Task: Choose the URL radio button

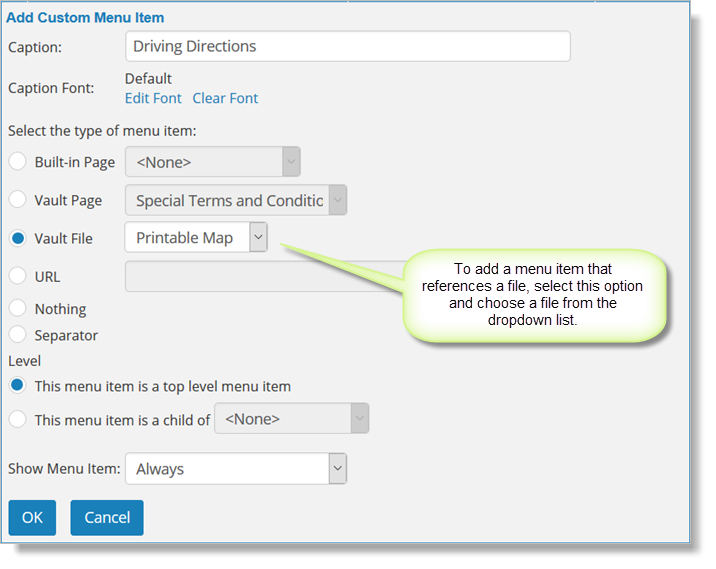Action: coord(17,276)
